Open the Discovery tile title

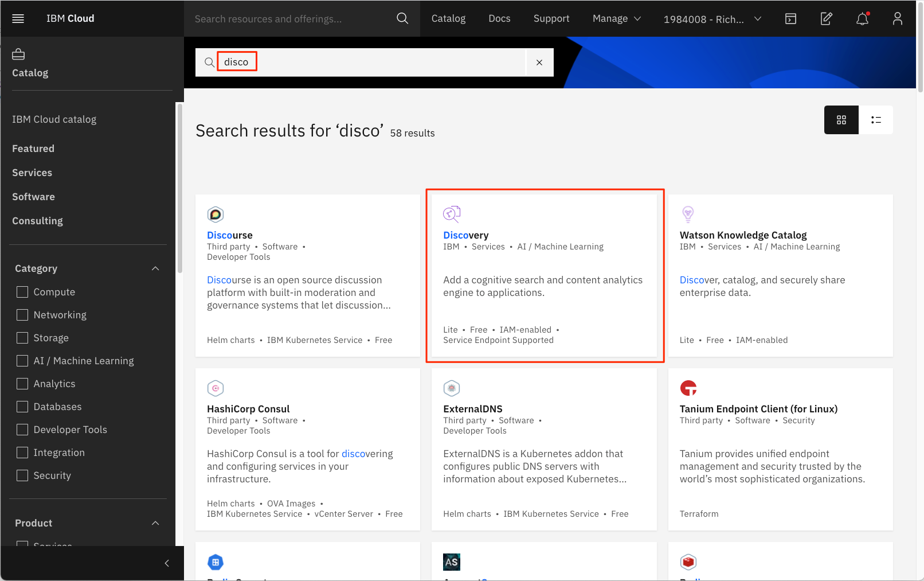[x=466, y=235]
